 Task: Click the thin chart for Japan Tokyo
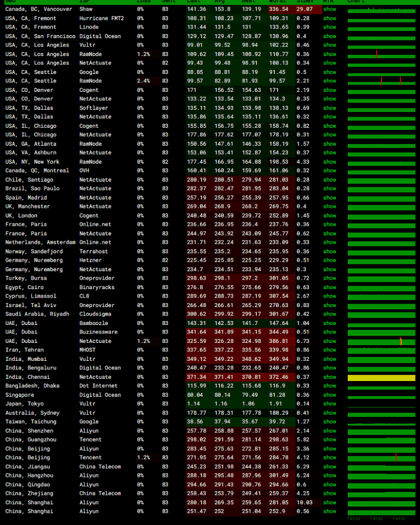[381, 407]
